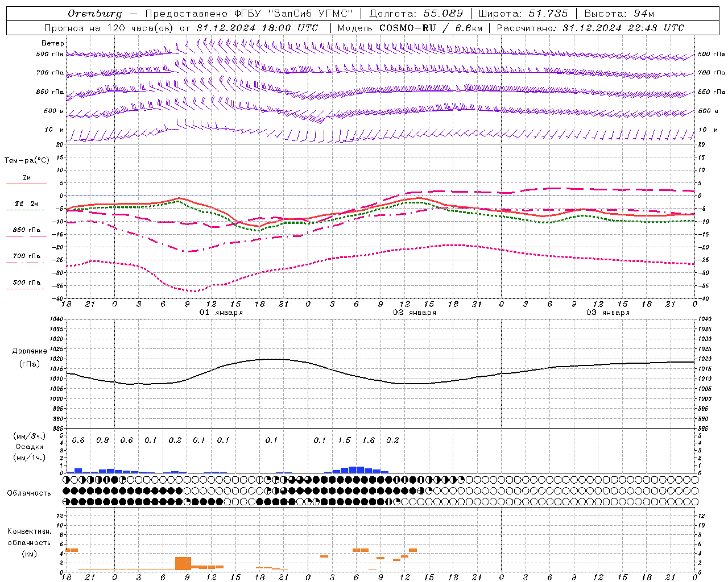Image resolution: width=728 pixels, height=582 pixels.
Task: Click the "Облачность" cloud cover label
Action: point(29,493)
